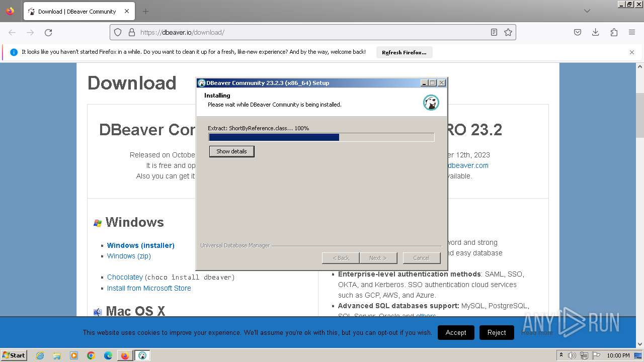
Task: Open the Extensions puzzle icon
Action: coord(614,32)
